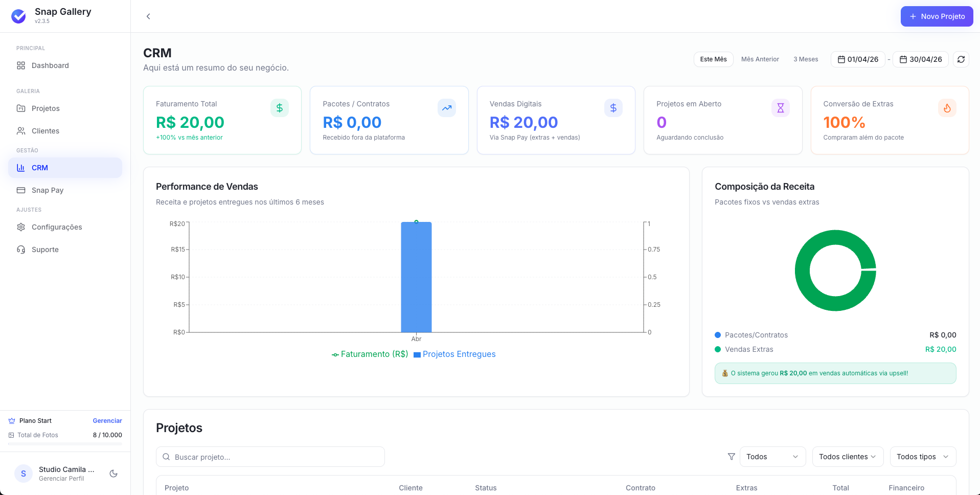980x495 pixels.
Task: Open Clientes in the sidebar
Action: point(65,131)
